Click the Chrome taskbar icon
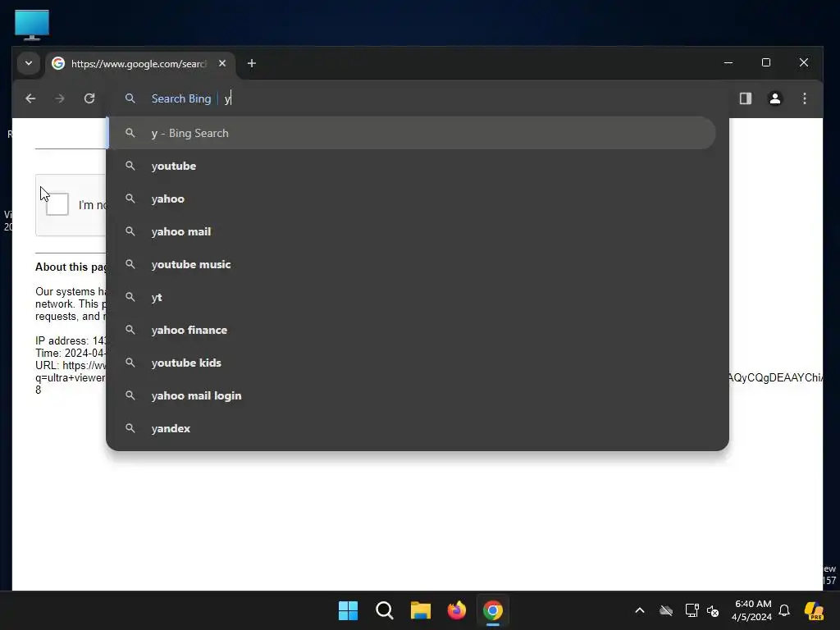 coord(493,610)
